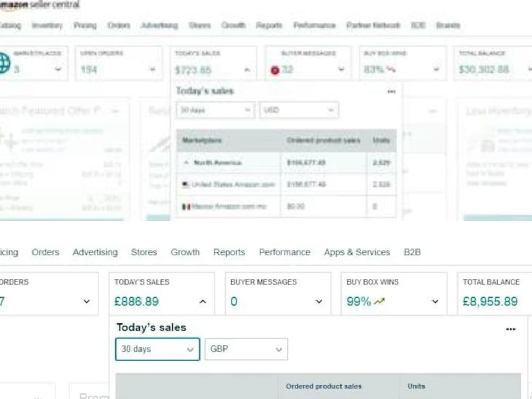Expand the Buyer Messages card showing 0
This screenshot has width=532, height=399.
(x=319, y=301)
